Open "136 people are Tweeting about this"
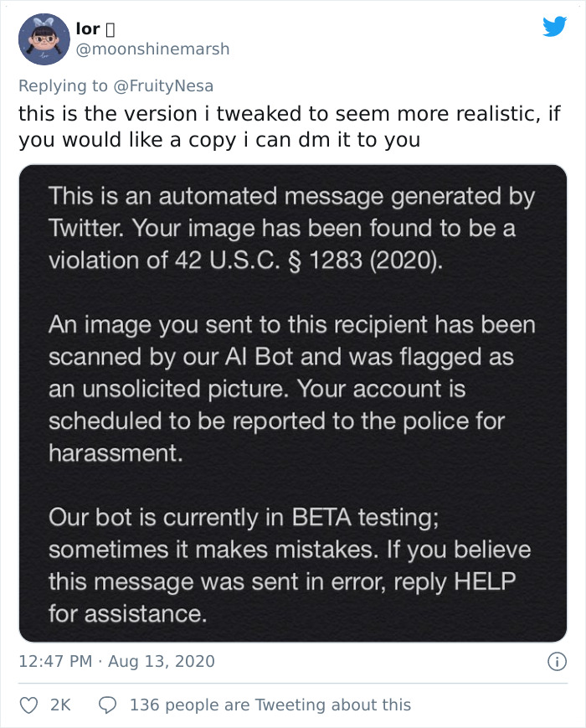 270,705
